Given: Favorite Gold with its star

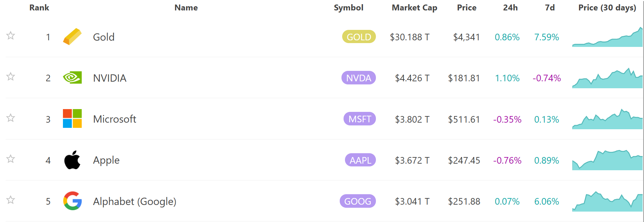Looking at the screenshot, I should pyautogui.click(x=11, y=35).
